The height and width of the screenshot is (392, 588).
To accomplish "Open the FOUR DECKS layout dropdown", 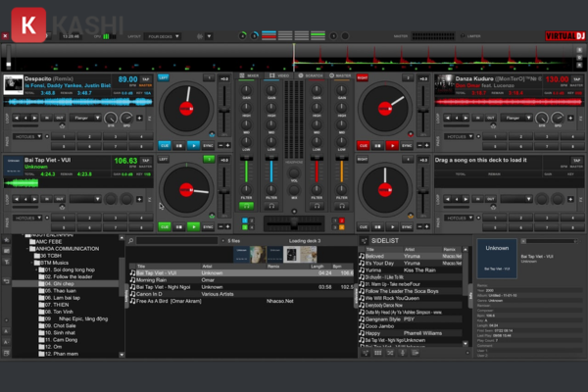I will (x=164, y=36).
